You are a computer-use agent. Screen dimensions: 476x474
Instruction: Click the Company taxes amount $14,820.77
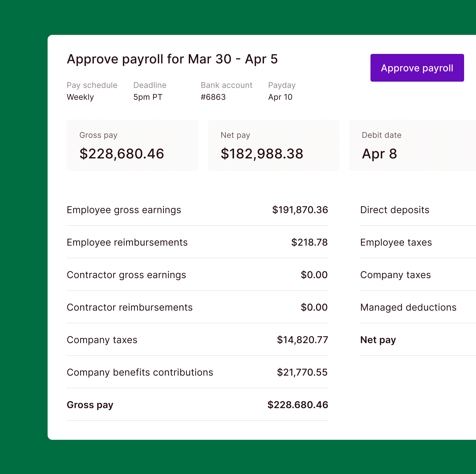pyautogui.click(x=302, y=340)
